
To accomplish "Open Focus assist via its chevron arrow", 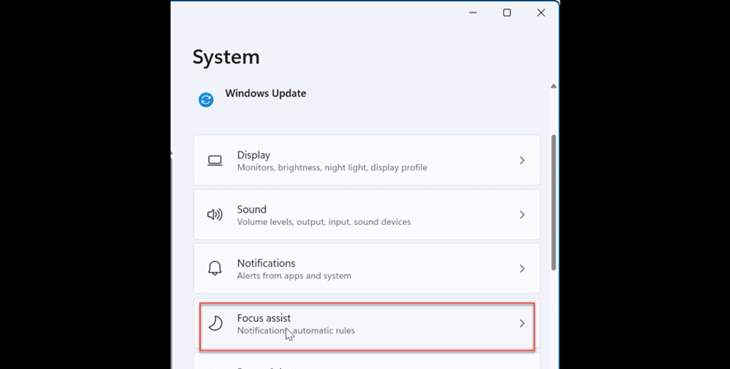I will click(x=522, y=323).
